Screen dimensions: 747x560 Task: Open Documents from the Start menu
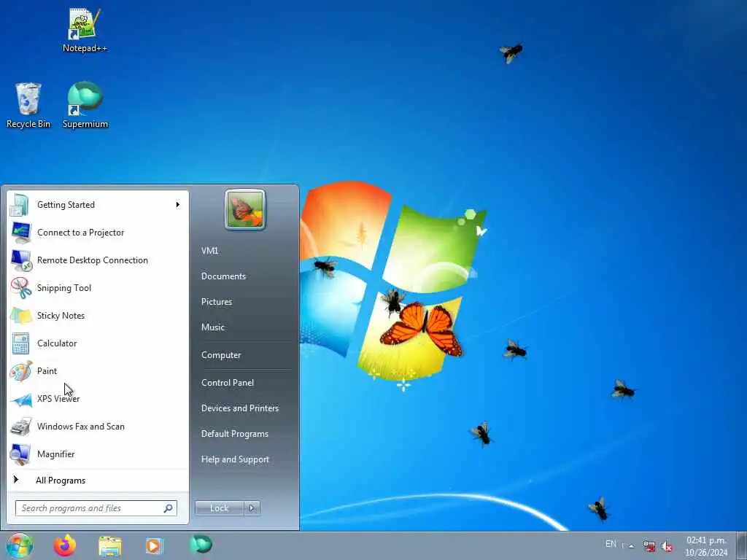tap(223, 276)
